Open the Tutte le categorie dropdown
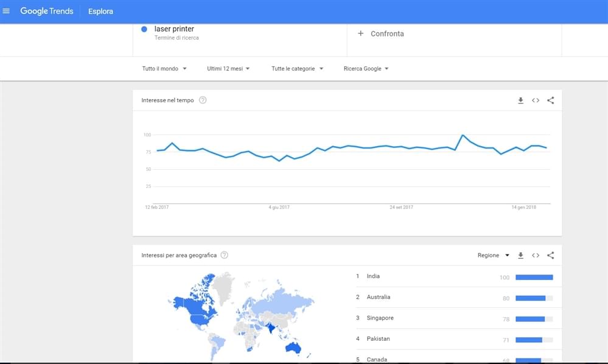This screenshot has width=608, height=364. [298, 69]
